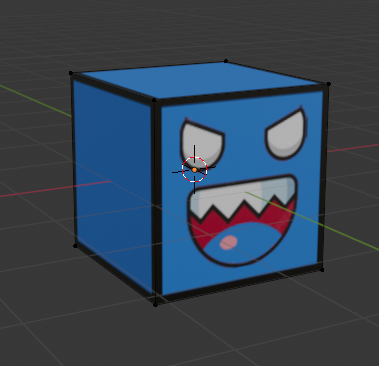Select the bottom vertex beneath the mouth's right side
The height and width of the screenshot is (366, 379).
click(x=322, y=270)
